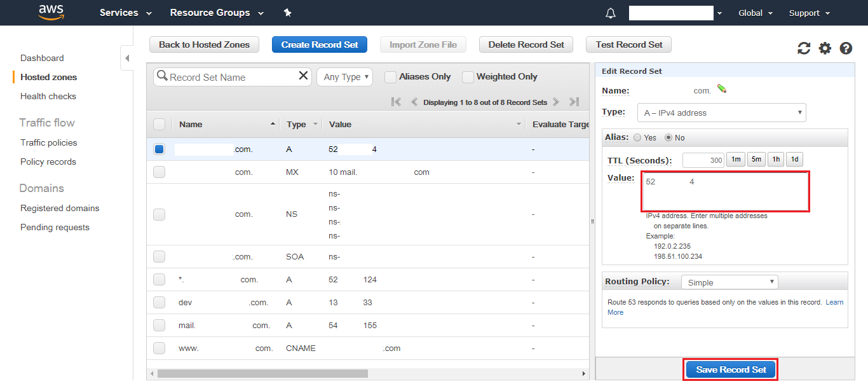
Task: Click the pin shortcut icon in navbar
Action: pyautogui.click(x=287, y=13)
